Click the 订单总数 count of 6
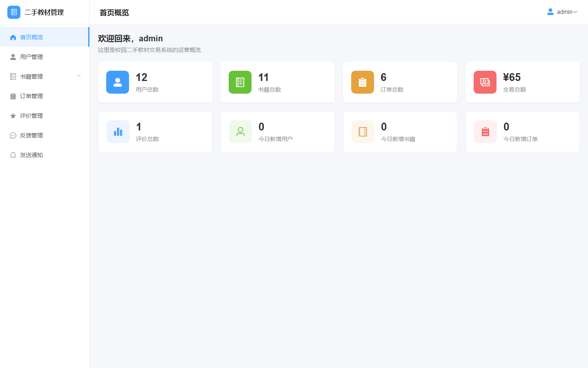 (383, 77)
